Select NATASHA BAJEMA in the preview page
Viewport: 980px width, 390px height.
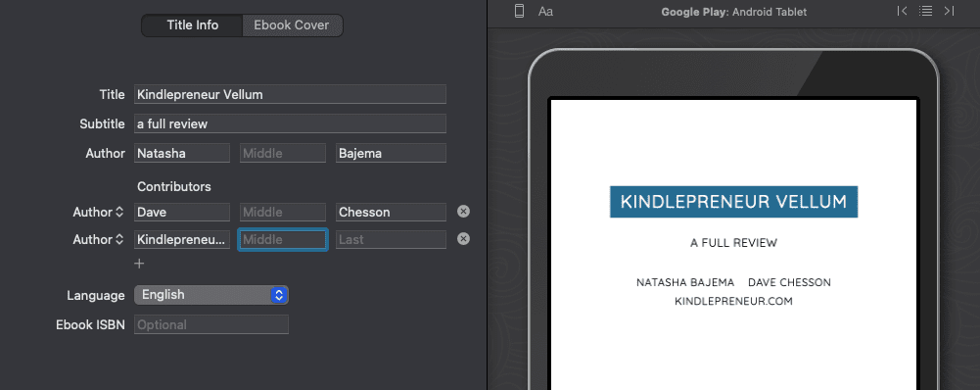click(x=685, y=282)
